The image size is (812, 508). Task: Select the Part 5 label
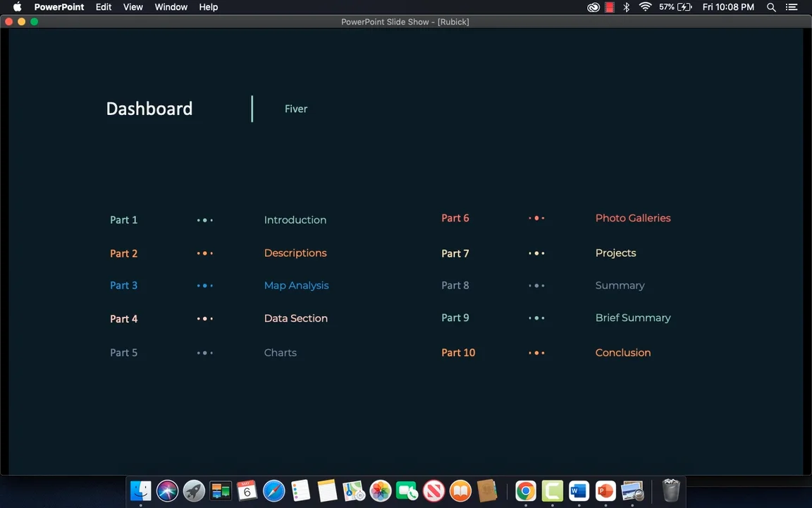(x=124, y=353)
